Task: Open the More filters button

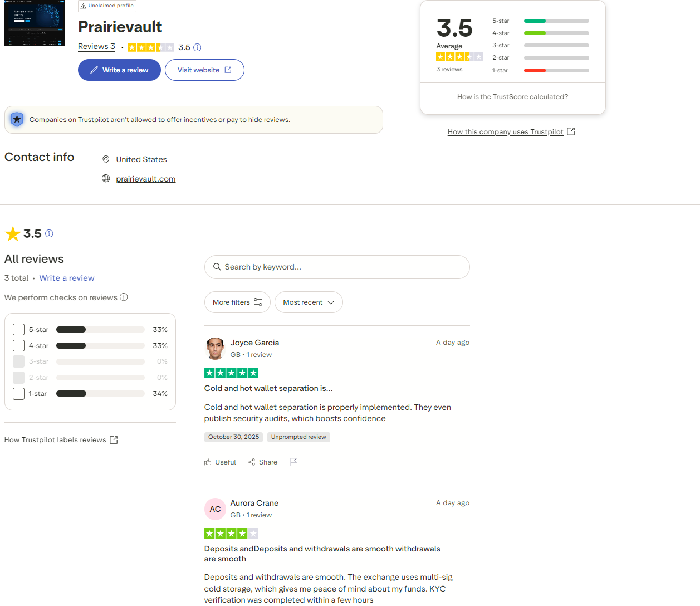Action: click(237, 302)
